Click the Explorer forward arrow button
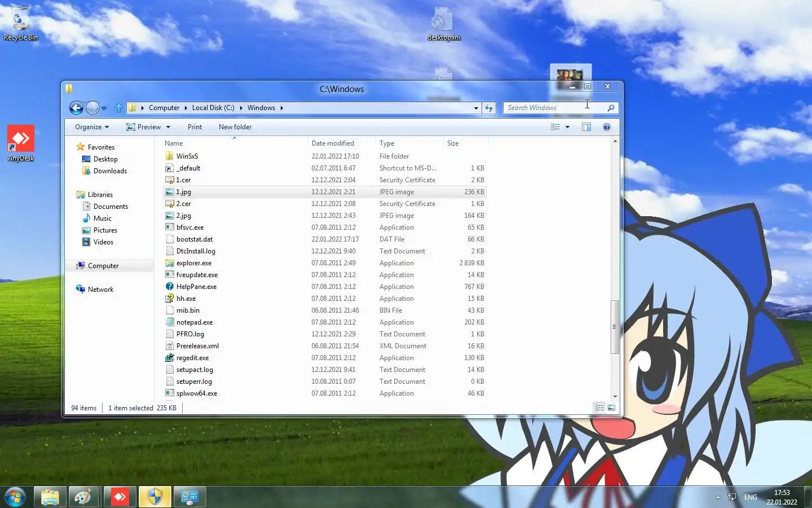This screenshot has width=812, height=508. coord(92,108)
